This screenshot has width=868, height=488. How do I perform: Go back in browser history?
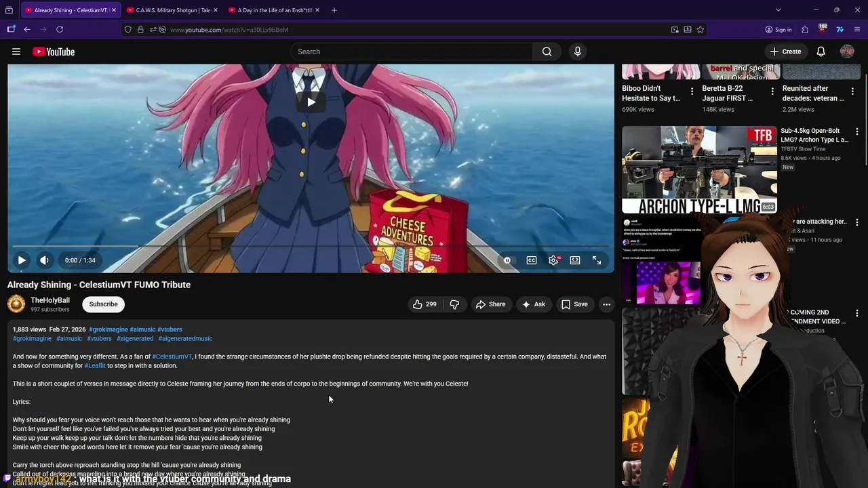click(x=27, y=29)
